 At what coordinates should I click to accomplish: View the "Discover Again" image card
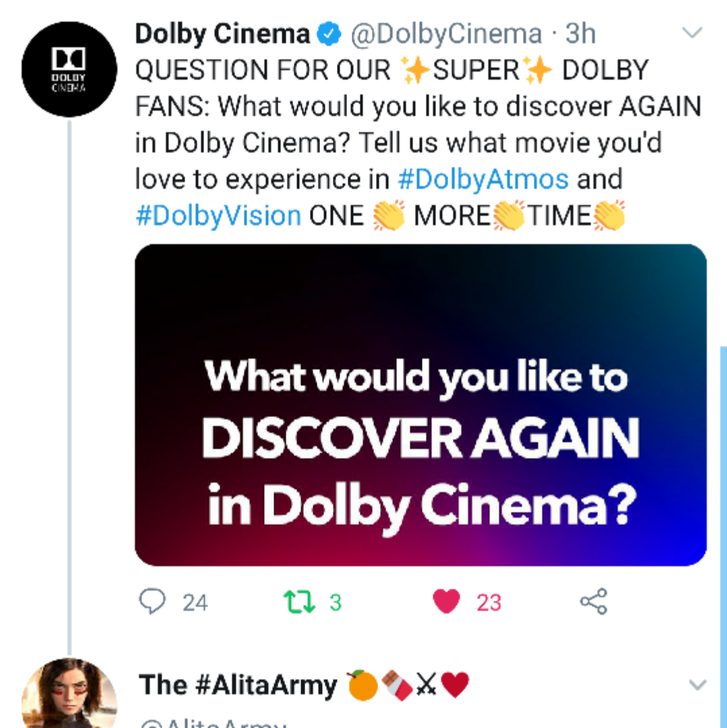coord(420,404)
